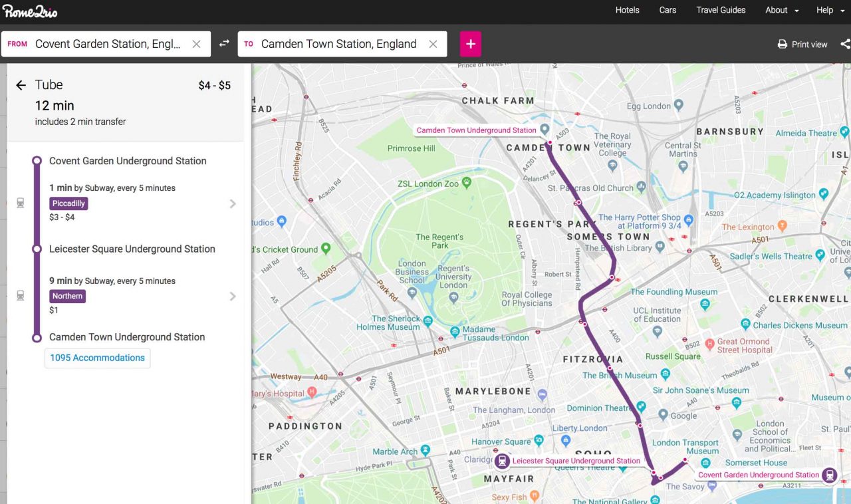Click the Harry Potter Shop map pin
Image resolution: width=851 pixels, height=504 pixels.
689,219
